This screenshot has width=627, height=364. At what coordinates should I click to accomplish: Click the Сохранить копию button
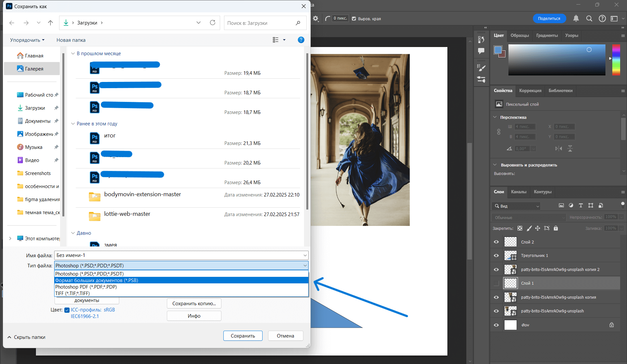point(194,304)
